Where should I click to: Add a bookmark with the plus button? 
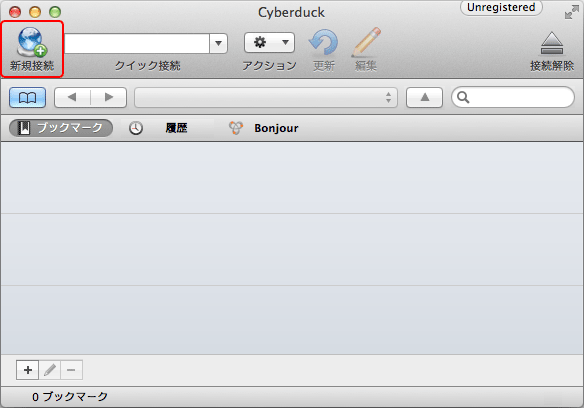click(28, 370)
